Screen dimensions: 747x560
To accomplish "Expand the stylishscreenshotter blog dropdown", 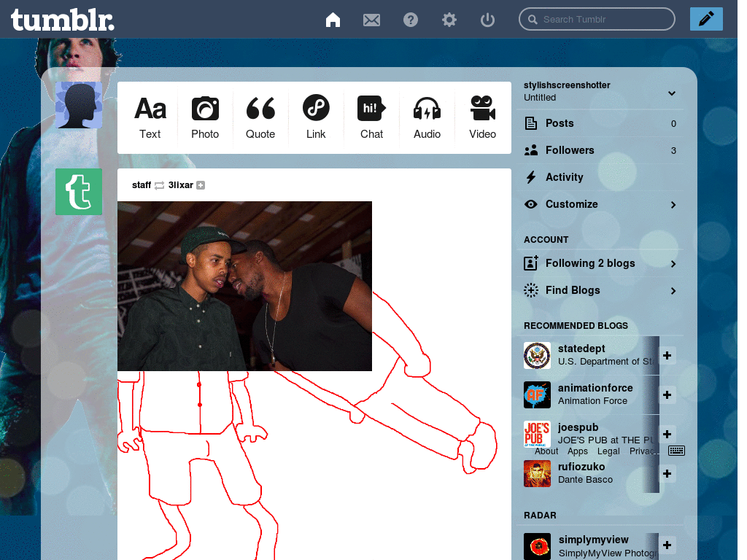I will (x=672, y=93).
